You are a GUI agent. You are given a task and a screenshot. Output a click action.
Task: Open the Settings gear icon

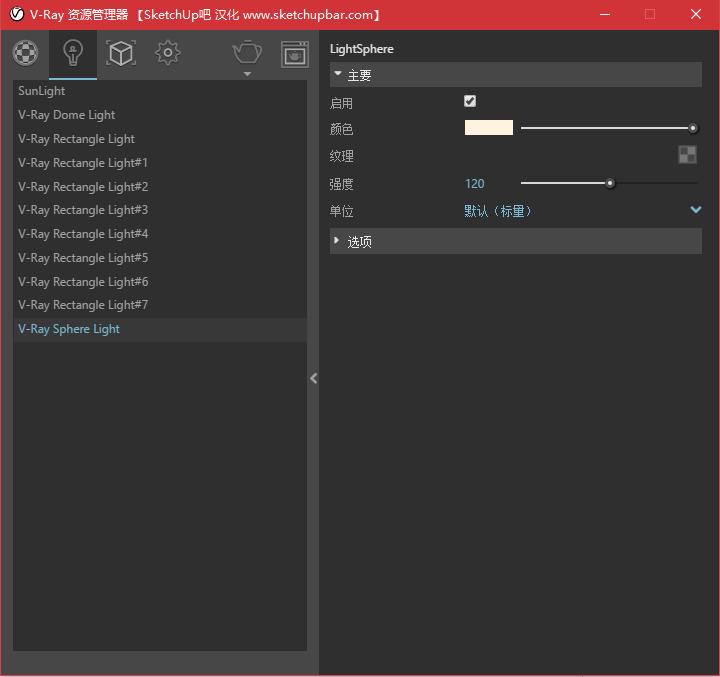(168, 53)
